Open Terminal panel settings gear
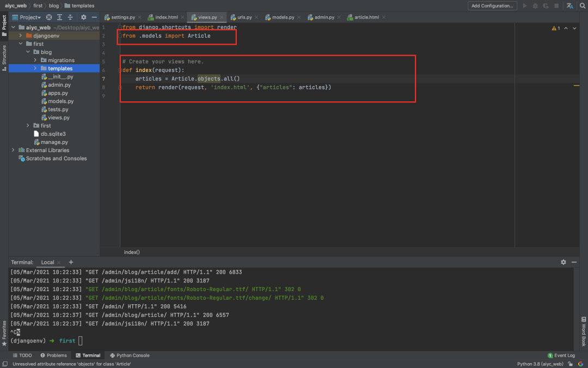The width and height of the screenshot is (588, 368). coord(563,262)
